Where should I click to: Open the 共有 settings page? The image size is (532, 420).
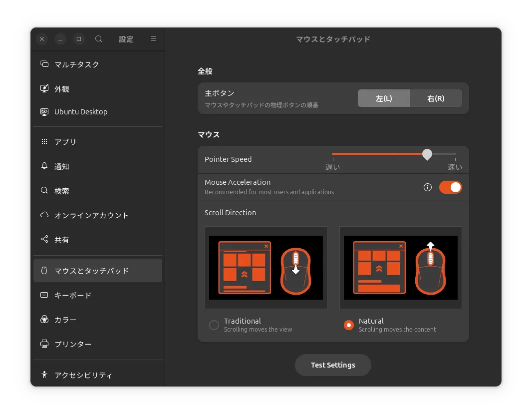pyautogui.click(x=98, y=239)
